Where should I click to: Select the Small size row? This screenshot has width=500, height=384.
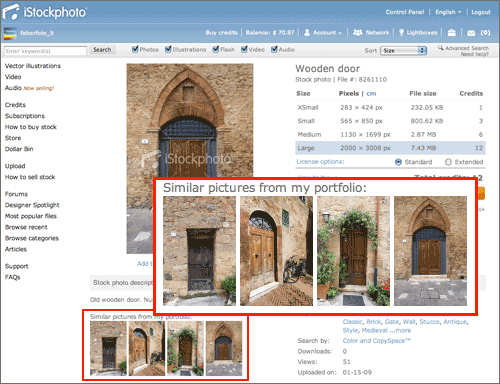(x=390, y=121)
